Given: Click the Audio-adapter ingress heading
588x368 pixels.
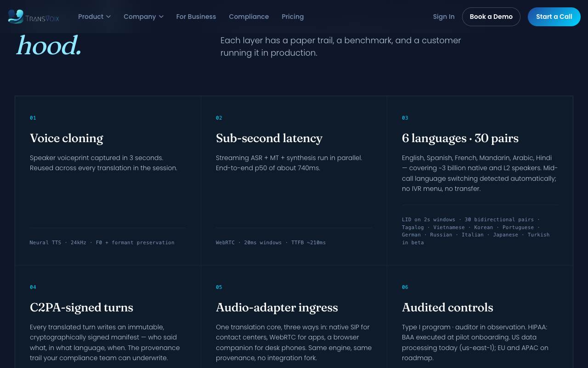Looking at the screenshot, I should [x=277, y=307].
